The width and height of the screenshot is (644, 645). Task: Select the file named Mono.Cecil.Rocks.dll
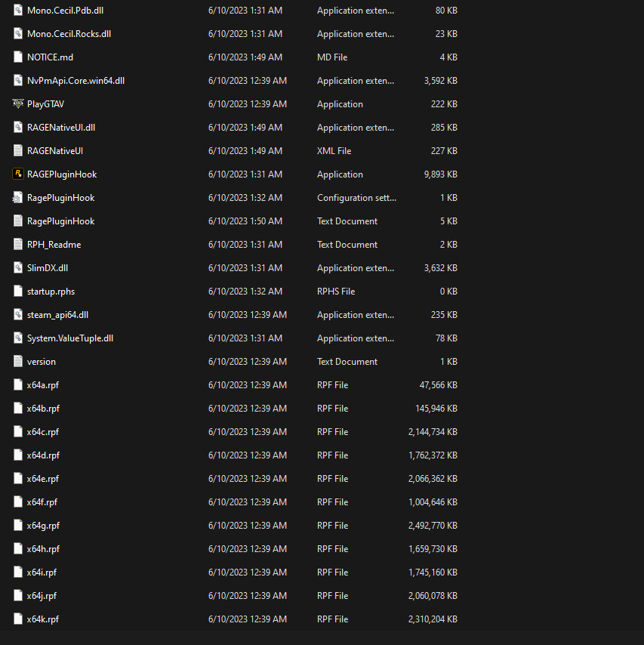pyautogui.click(x=69, y=34)
